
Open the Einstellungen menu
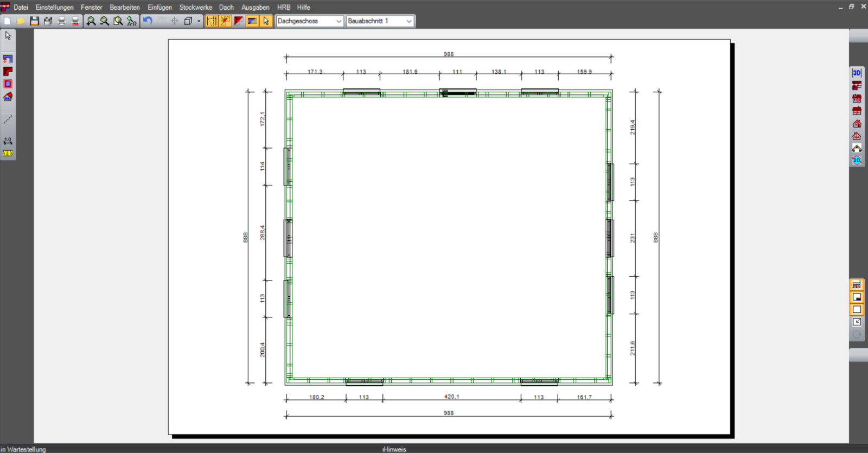54,7
